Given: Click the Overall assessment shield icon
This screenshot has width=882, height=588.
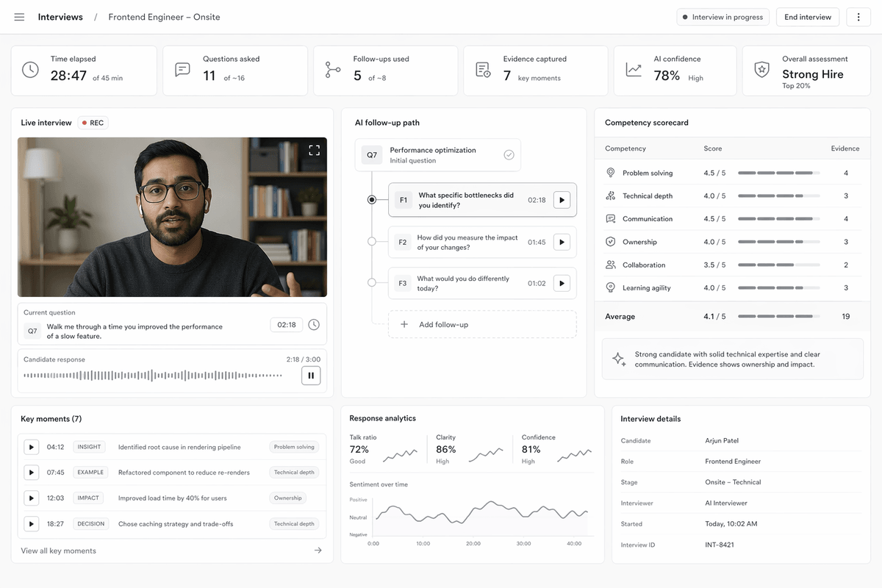Looking at the screenshot, I should point(762,70).
